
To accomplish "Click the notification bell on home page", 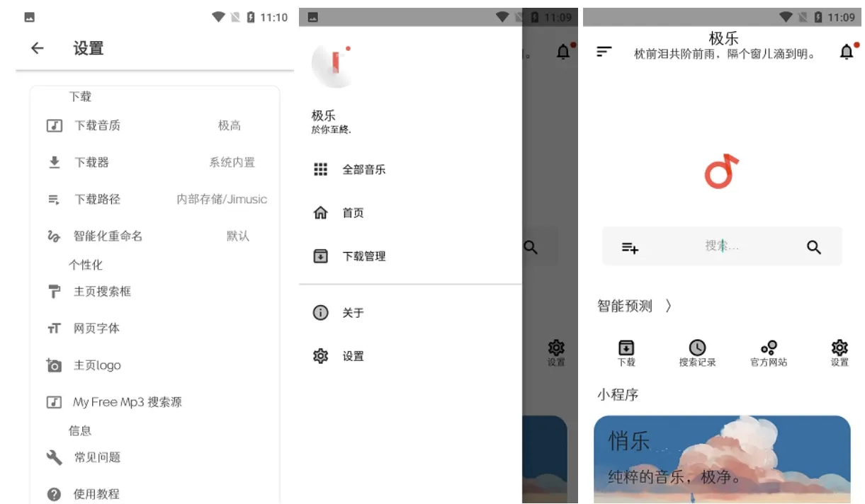I will 846,51.
